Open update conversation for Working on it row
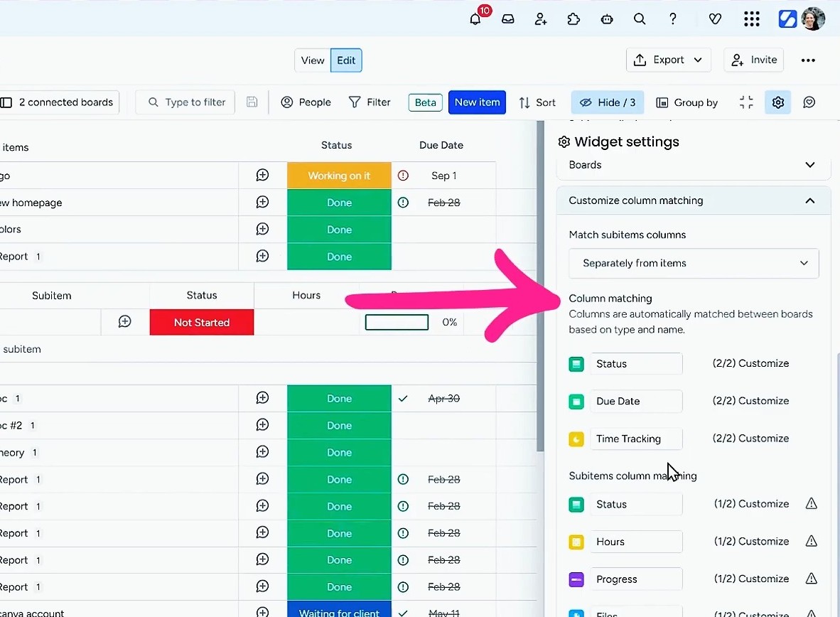The width and height of the screenshot is (840, 617). [262, 176]
